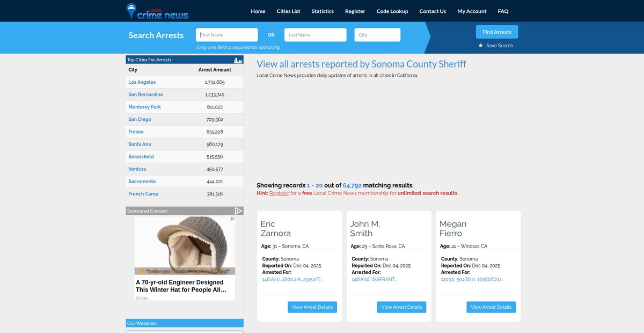Click the 1,732,665 arrest amount cell
The image size is (644, 333).
tap(215, 82)
